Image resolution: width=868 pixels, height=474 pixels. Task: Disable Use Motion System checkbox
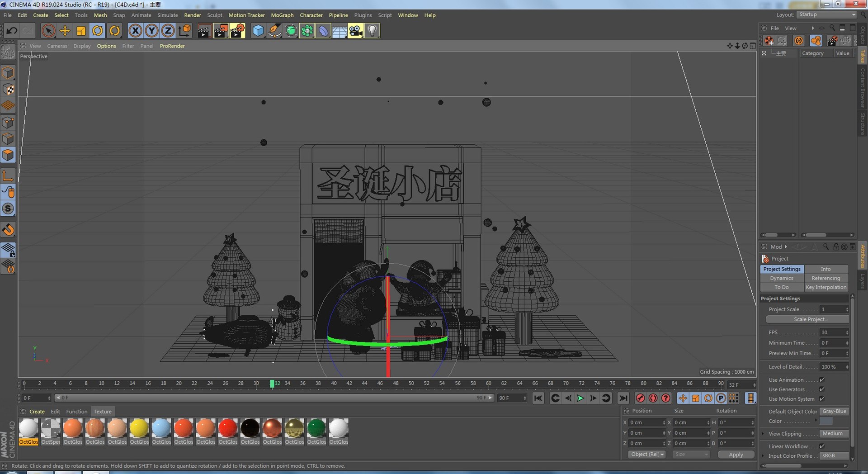click(822, 399)
